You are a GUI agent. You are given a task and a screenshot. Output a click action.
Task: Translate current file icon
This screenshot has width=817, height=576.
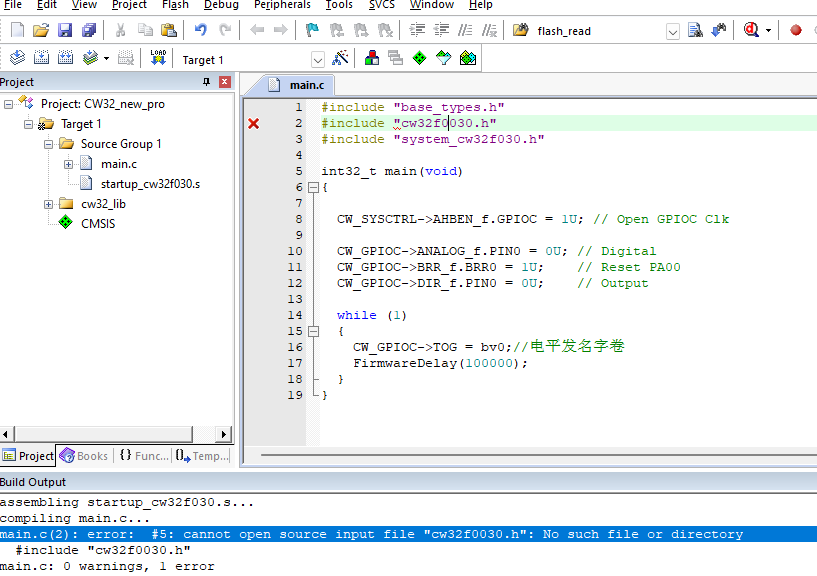tap(17, 57)
